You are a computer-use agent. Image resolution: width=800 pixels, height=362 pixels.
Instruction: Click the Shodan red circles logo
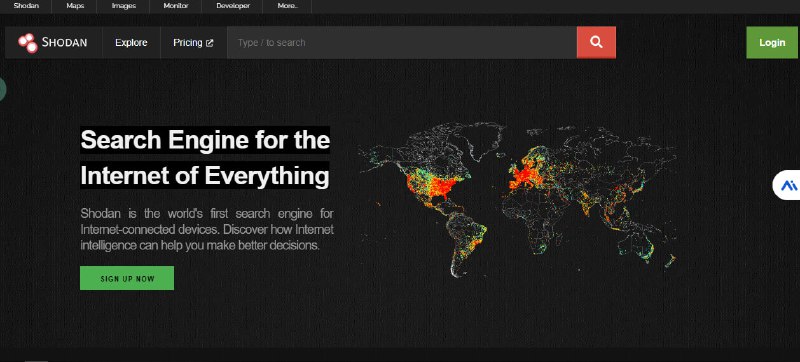(x=28, y=43)
